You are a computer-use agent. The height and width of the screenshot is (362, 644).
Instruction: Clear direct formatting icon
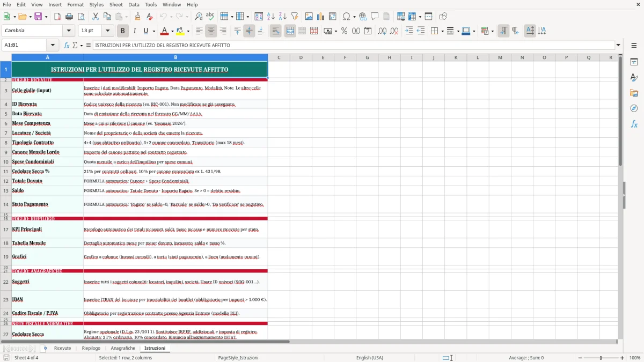(149, 17)
